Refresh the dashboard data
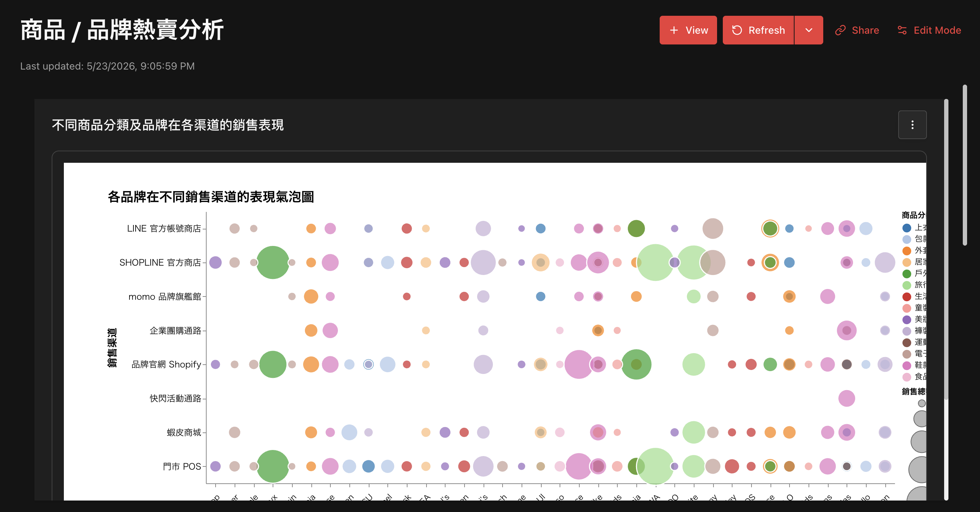The image size is (980, 512). click(x=758, y=30)
